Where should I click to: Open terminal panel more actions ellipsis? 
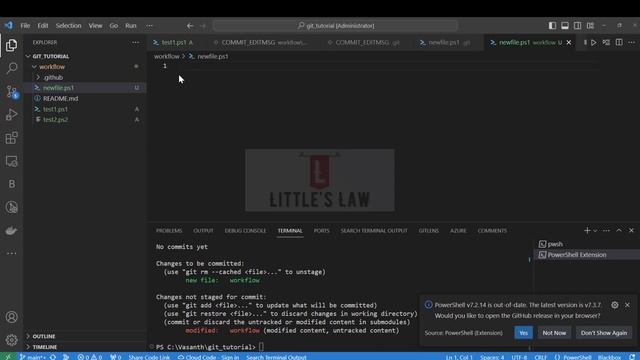tap(607, 231)
